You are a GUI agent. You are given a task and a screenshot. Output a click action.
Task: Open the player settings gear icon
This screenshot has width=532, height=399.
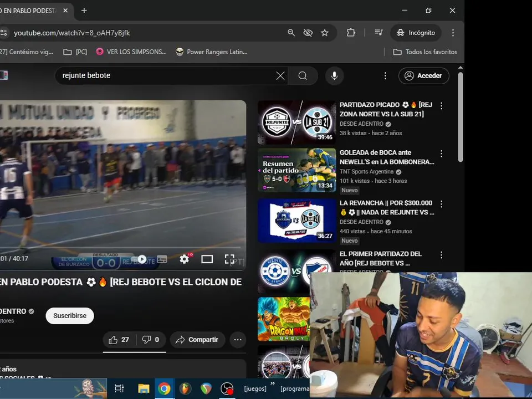pos(184,259)
